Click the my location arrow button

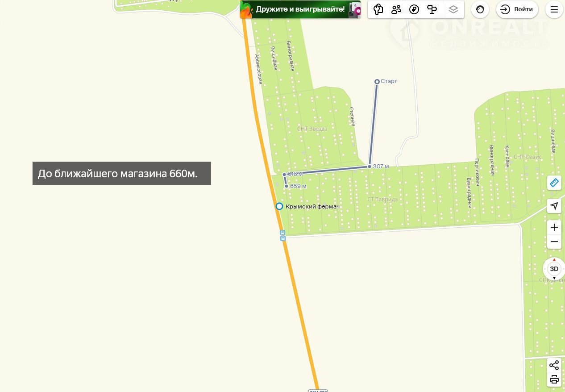pos(554,206)
